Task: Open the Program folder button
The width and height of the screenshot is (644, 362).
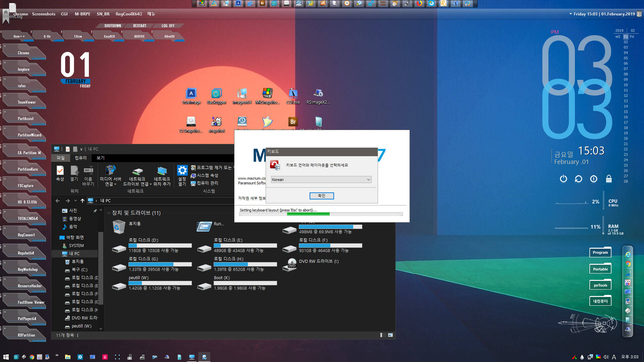Action: coord(600,252)
